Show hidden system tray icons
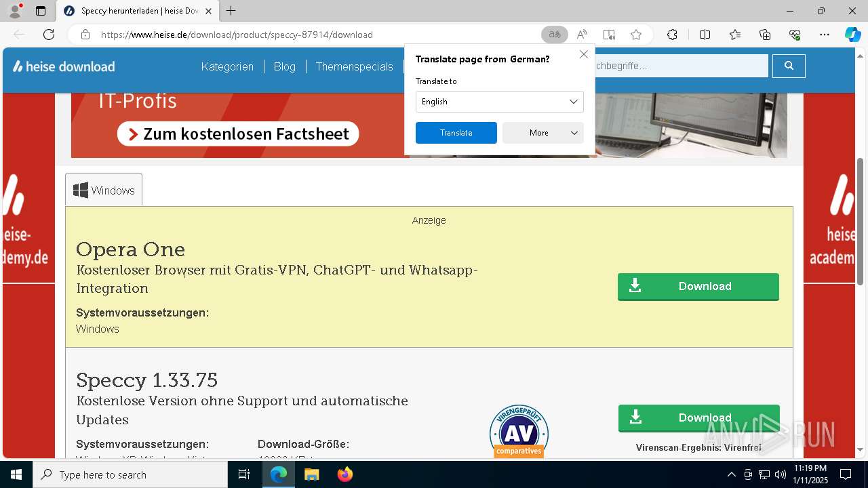 (731, 474)
